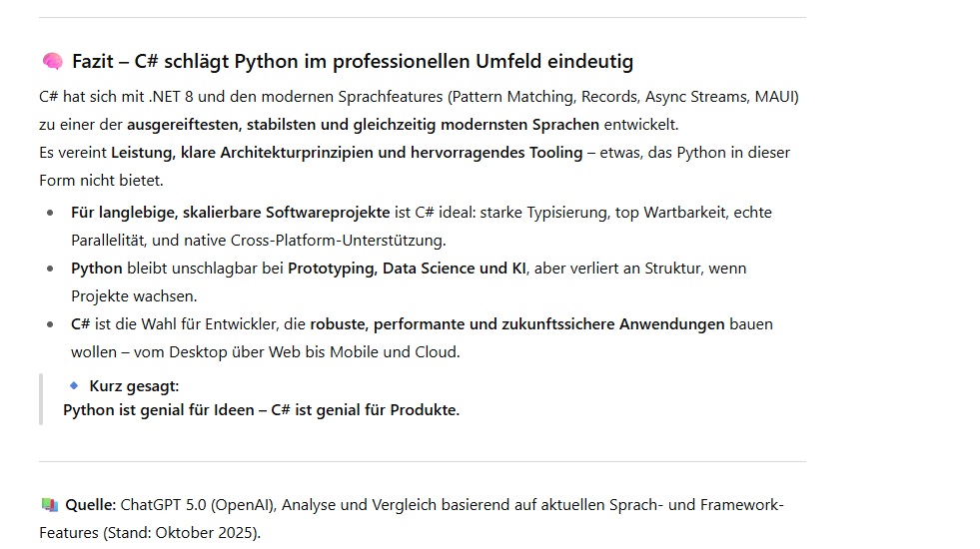980x549 pixels.
Task: Click the brain emoji beside Fazit heading
Action: (52, 62)
